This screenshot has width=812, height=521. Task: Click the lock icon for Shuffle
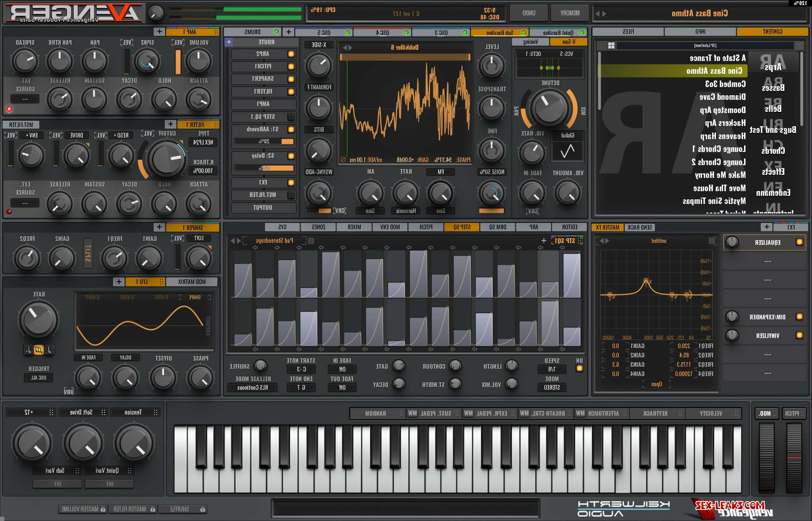[x=202, y=509]
